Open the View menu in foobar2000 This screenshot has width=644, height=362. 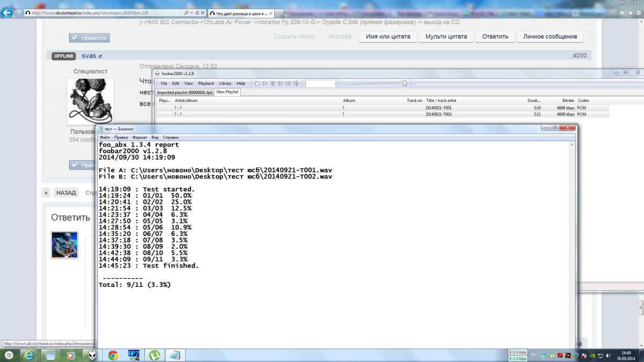coord(188,84)
